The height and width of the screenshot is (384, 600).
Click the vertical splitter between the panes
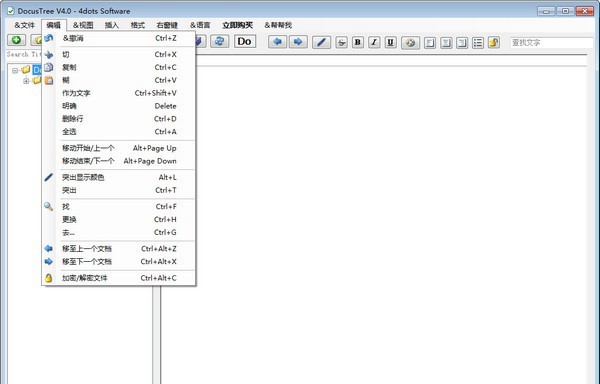pos(157,335)
